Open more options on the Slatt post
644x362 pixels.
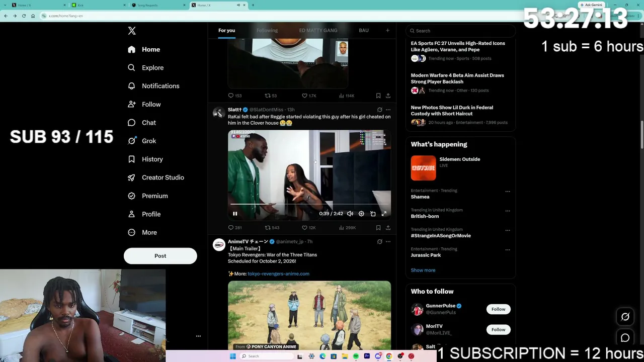click(388, 110)
